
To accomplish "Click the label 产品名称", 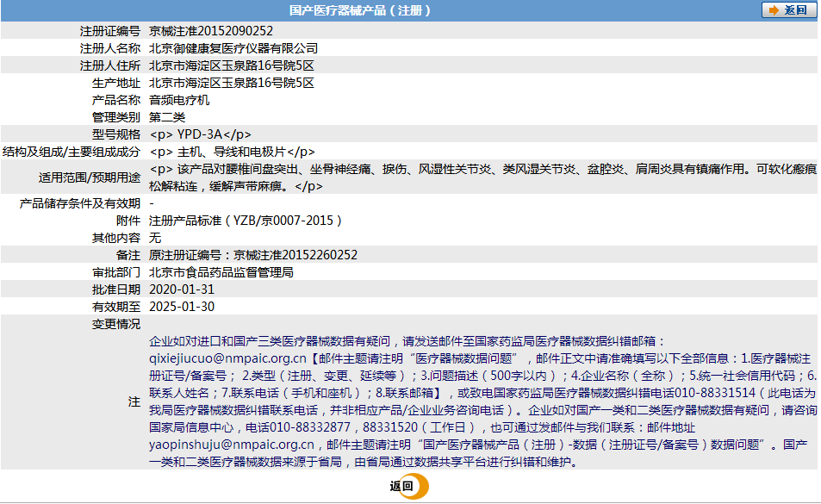I will pos(116,100).
